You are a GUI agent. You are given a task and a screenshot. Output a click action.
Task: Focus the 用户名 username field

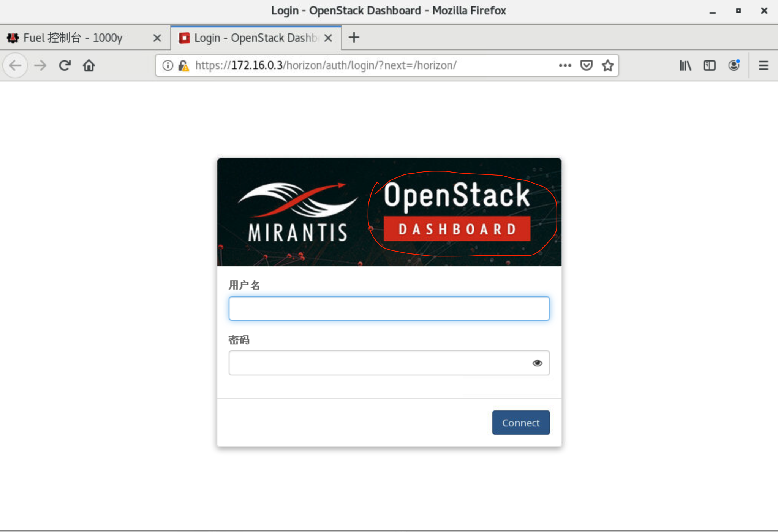click(x=389, y=309)
